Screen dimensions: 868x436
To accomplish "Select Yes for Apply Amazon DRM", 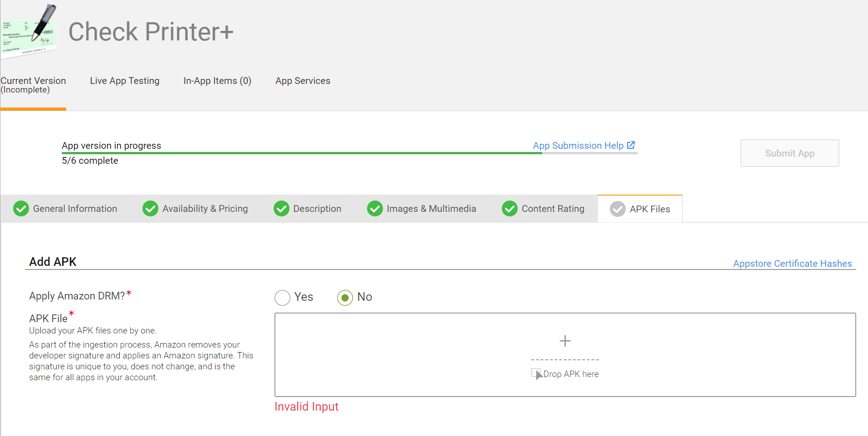I will pyautogui.click(x=282, y=298).
